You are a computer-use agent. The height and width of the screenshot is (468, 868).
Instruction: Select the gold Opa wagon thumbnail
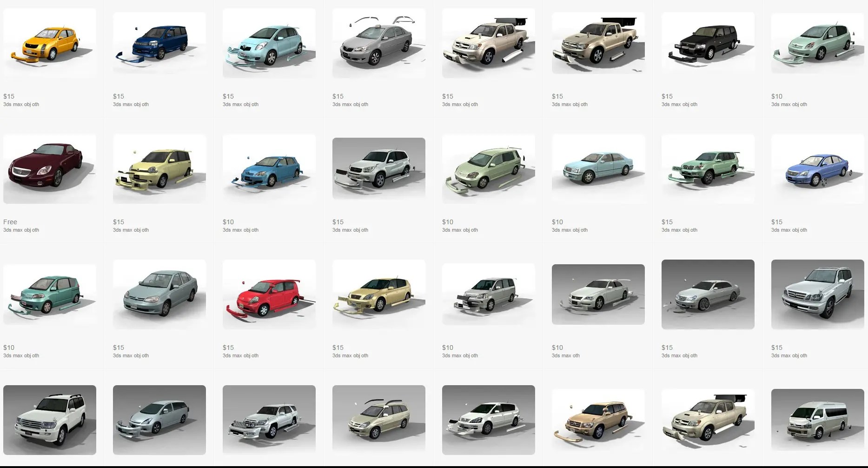pos(378,294)
